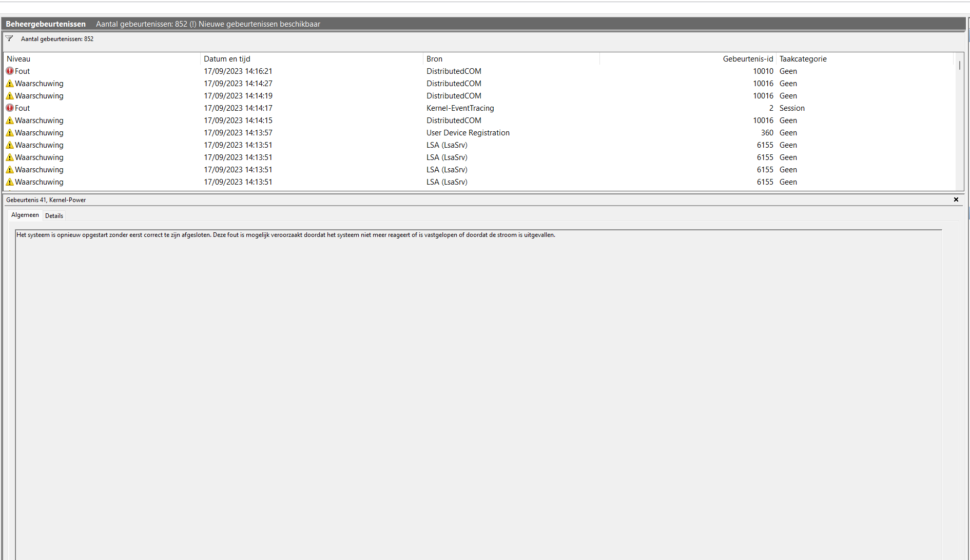Click the warning icon on the 14:14:19 row
970x560 pixels.
coord(10,96)
